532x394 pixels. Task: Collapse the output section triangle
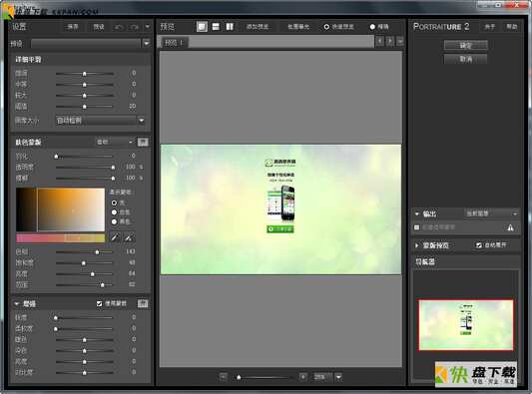417,213
